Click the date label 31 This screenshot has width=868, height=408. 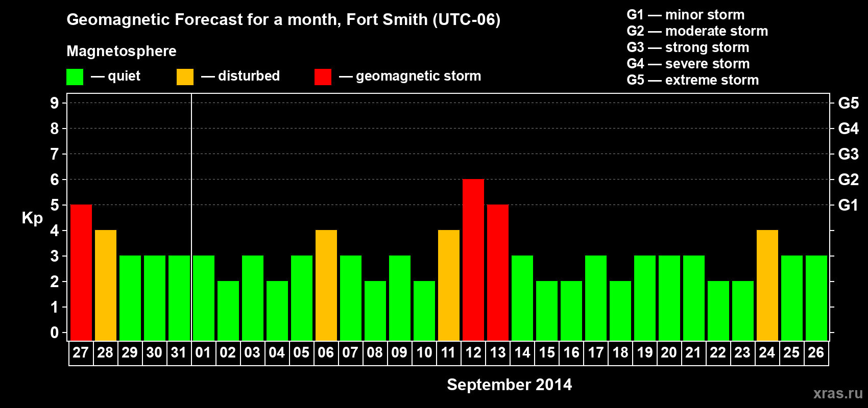tap(179, 352)
